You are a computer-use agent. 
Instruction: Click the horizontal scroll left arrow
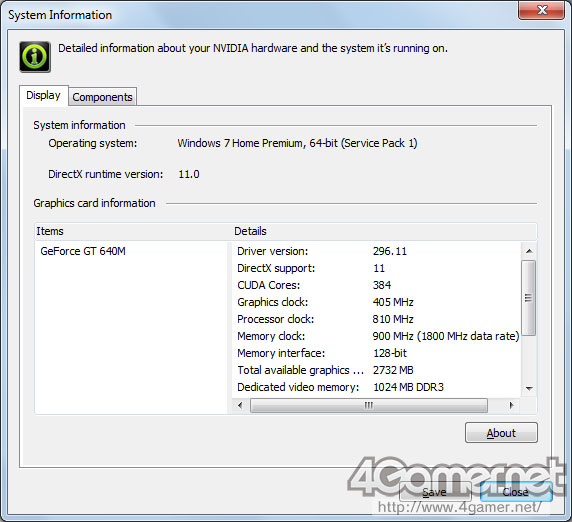pos(240,405)
